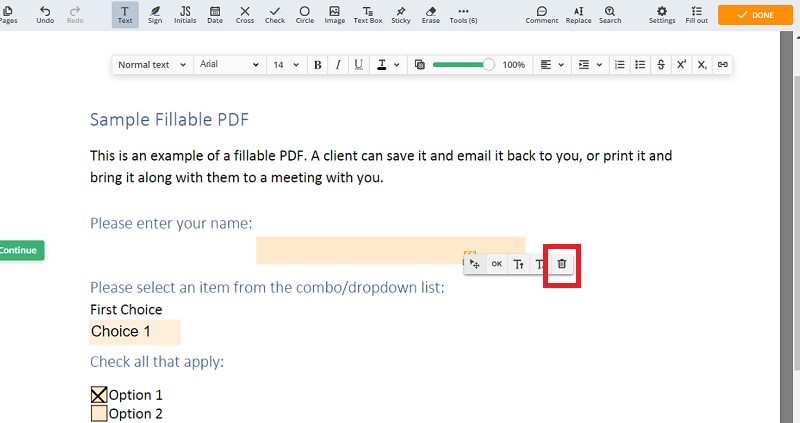Select the Circle tool
800x423 pixels.
tap(305, 15)
